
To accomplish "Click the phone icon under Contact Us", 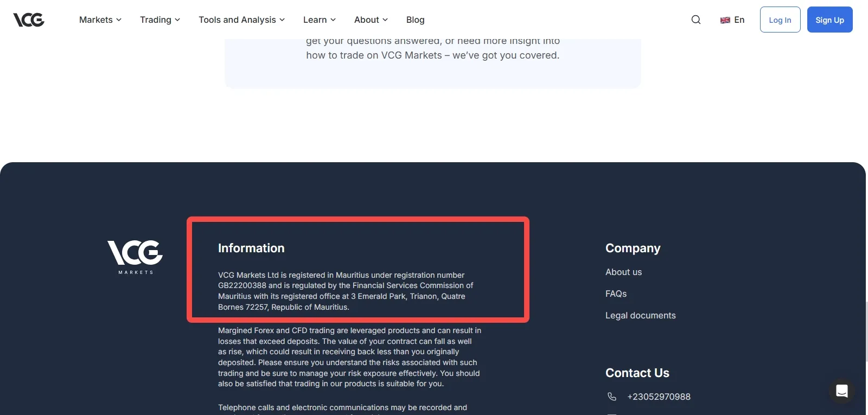I will pyautogui.click(x=612, y=397).
